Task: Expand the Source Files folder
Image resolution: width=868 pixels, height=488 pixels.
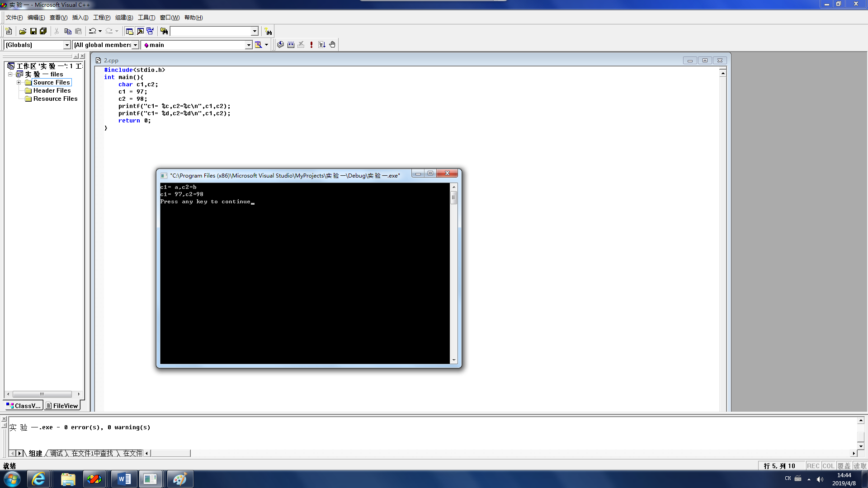Action: coord(19,82)
